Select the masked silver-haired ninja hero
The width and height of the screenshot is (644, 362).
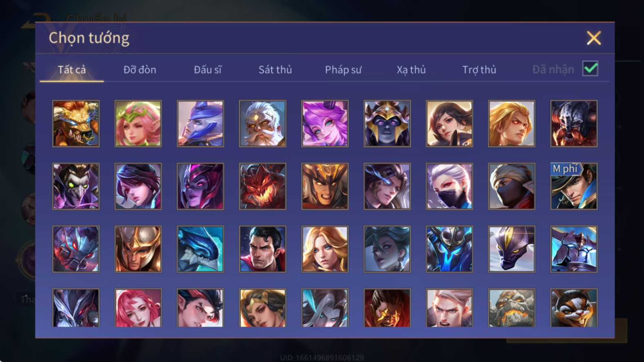click(449, 186)
